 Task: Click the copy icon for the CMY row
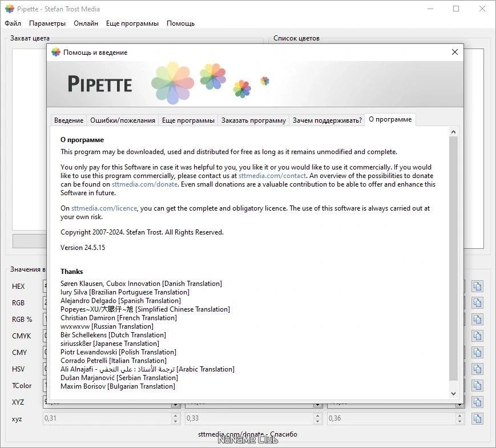coord(477,353)
